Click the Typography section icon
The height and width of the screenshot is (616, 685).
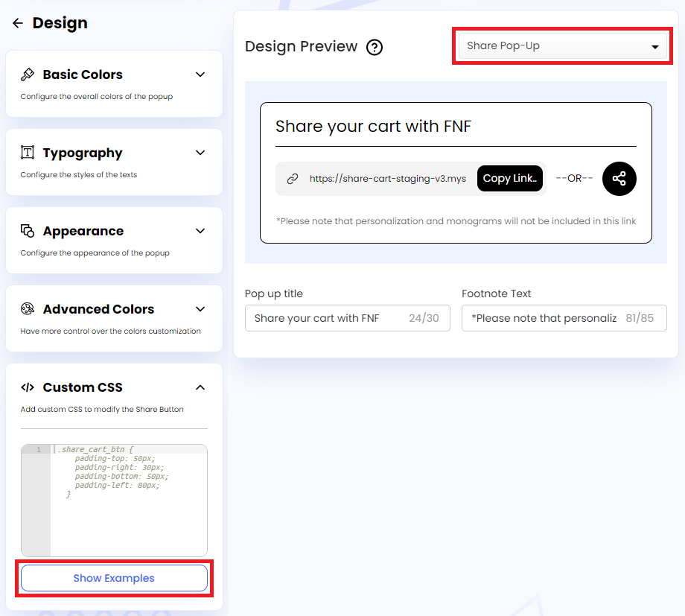[28, 152]
